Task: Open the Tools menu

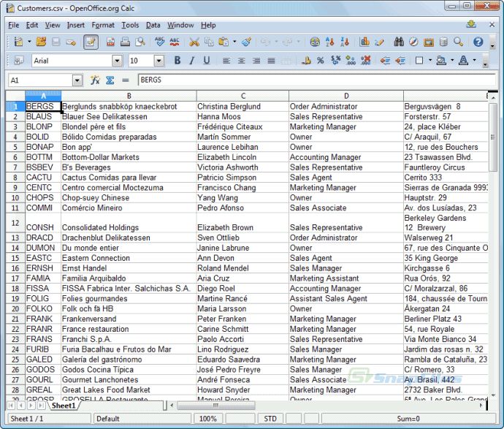Action: [130, 25]
